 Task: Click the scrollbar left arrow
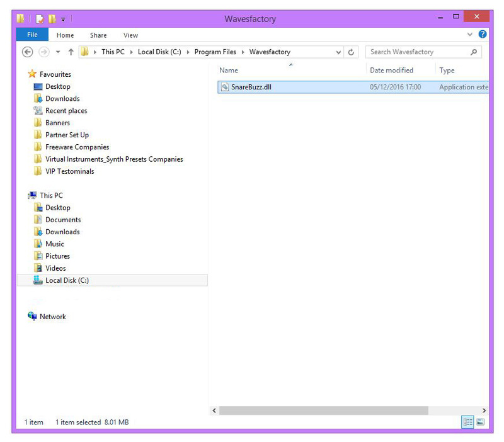click(214, 411)
